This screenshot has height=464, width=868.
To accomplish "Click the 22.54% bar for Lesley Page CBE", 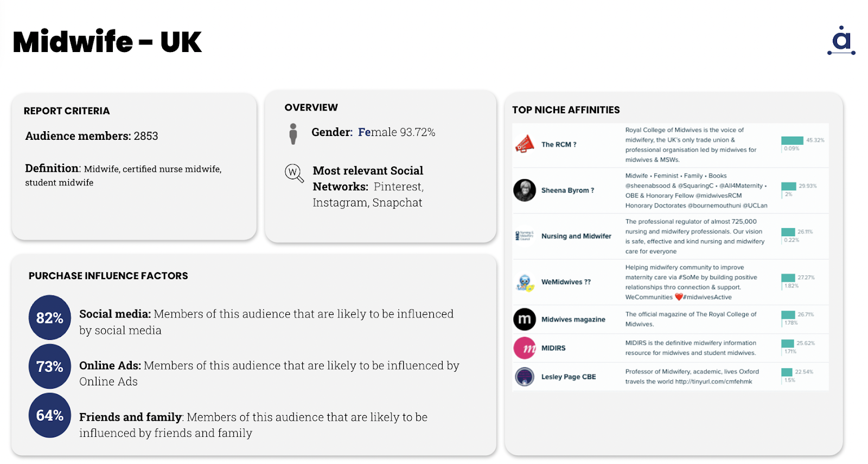I will 787,372.
